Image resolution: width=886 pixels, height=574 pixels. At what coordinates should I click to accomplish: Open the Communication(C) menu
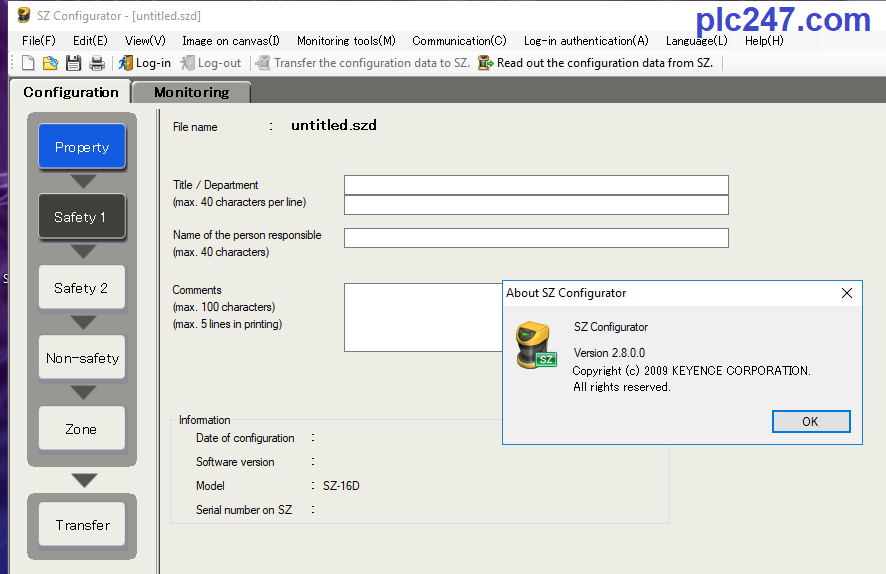[459, 41]
